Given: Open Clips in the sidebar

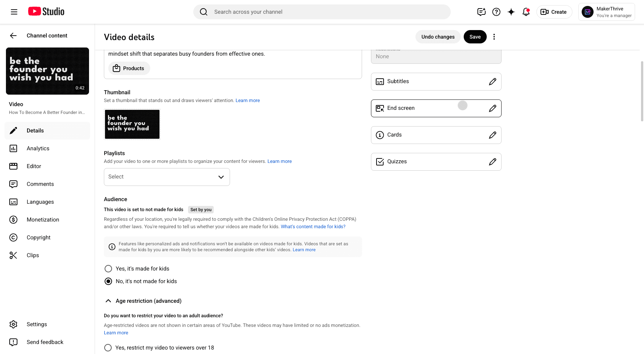Looking at the screenshot, I should (47, 255).
